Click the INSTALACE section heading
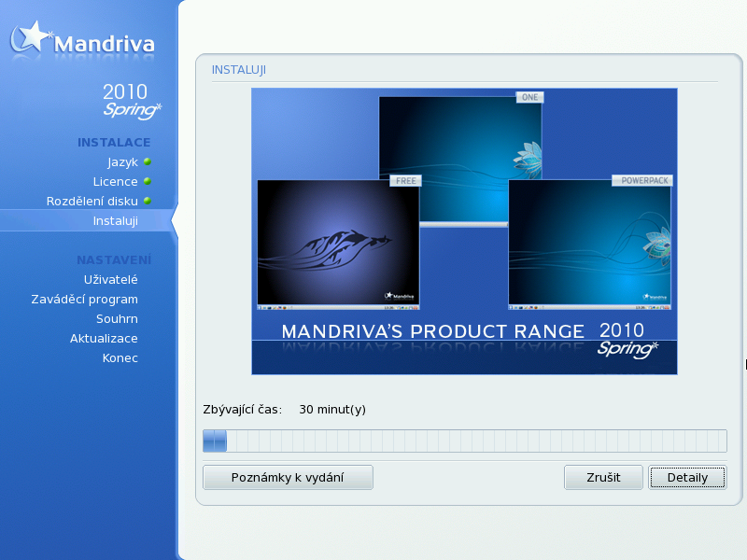The width and height of the screenshot is (747, 560). 114,143
